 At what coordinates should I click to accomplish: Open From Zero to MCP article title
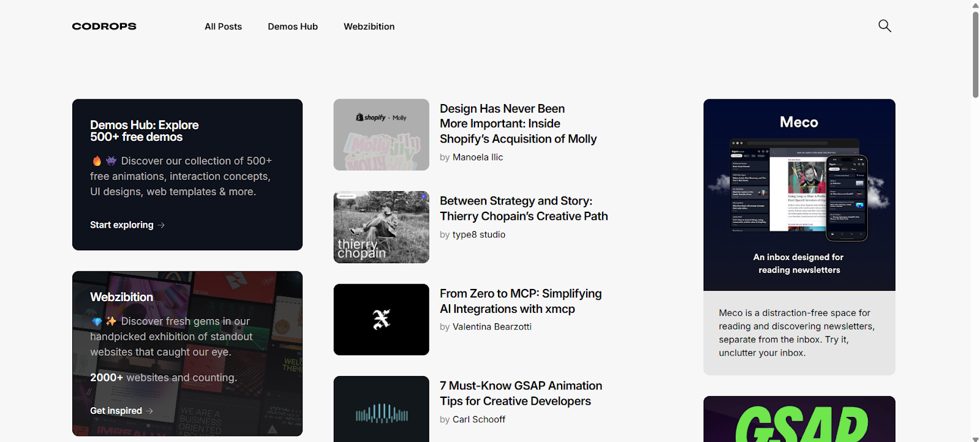(521, 301)
